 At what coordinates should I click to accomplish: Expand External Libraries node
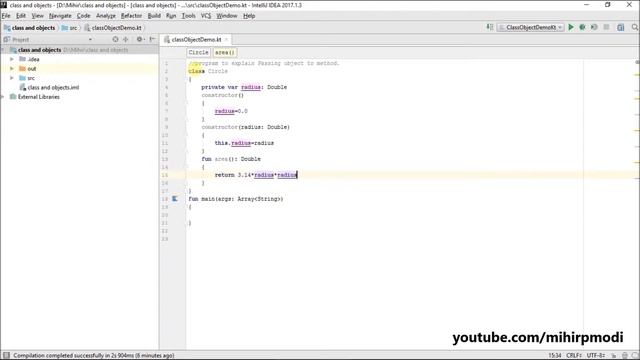coord(3,97)
